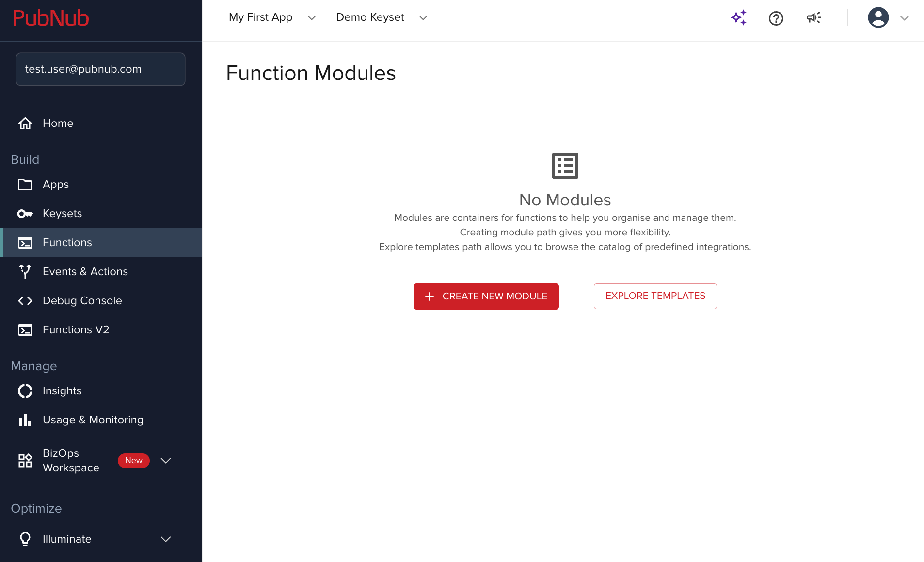Click Create New Module button
Viewport: 924px width, 562px height.
[486, 297]
